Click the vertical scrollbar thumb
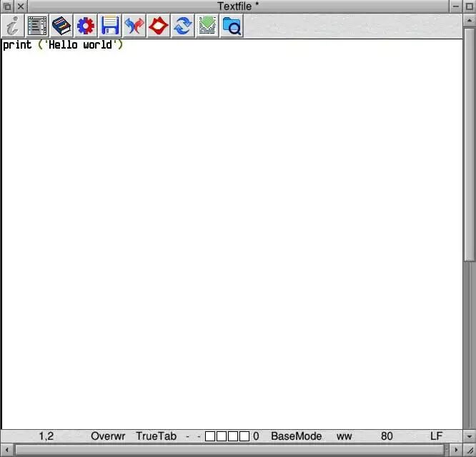This screenshot has height=457, width=476. tap(470, 144)
